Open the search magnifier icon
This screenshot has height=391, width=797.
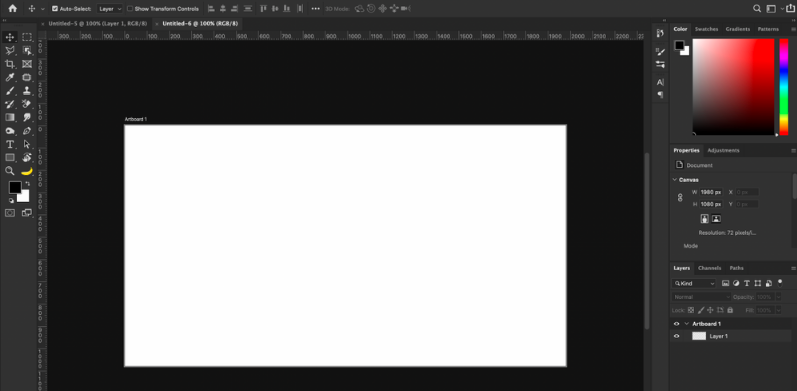[x=757, y=8]
